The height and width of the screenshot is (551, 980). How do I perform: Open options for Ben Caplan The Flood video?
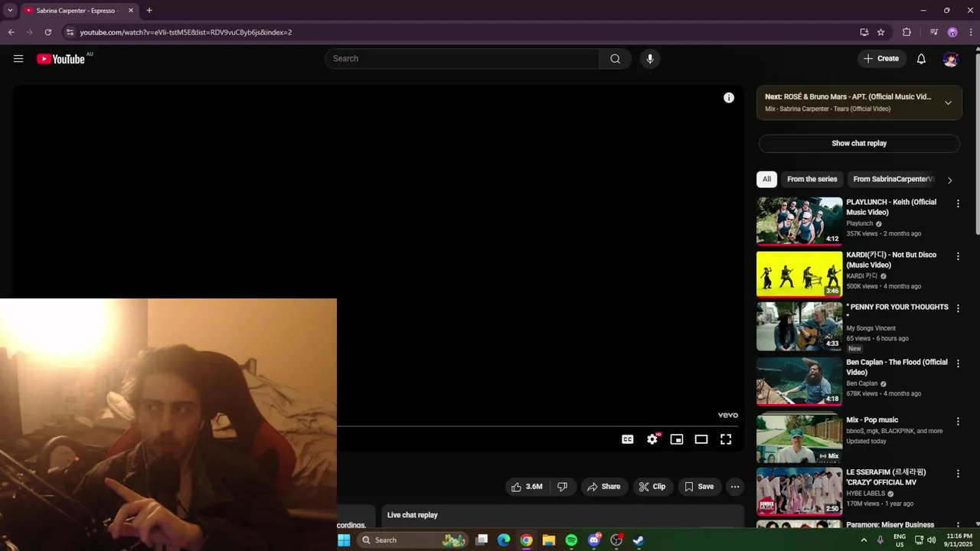(x=958, y=364)
